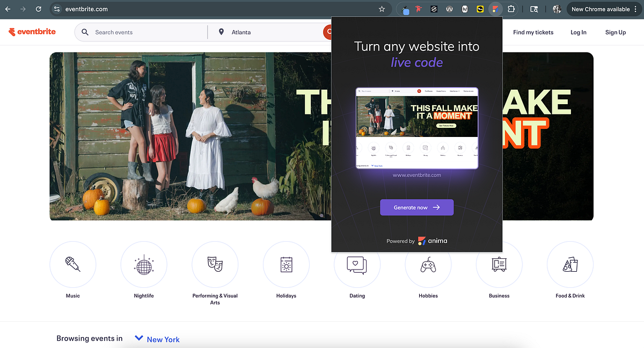Click the Sign Up link
This screenshot has height=348, width=644.
615,32
